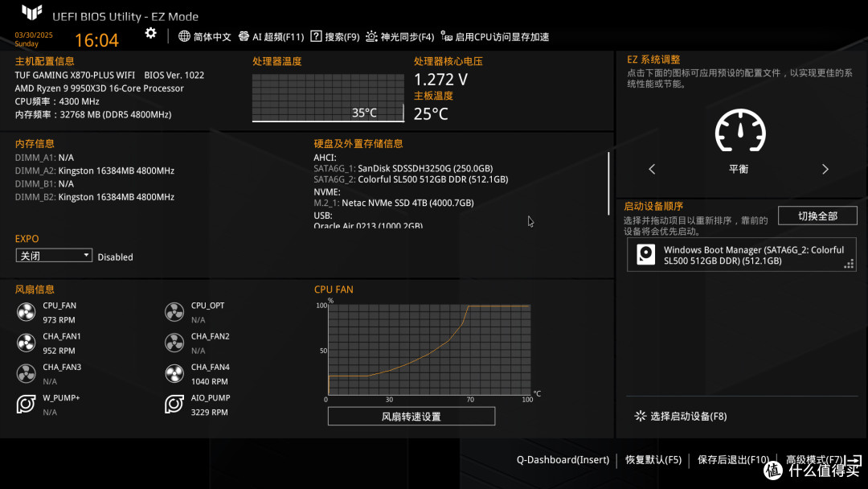Click the 25°C motherboard temperature value
The image size is (868, 489).
point(432,113)
